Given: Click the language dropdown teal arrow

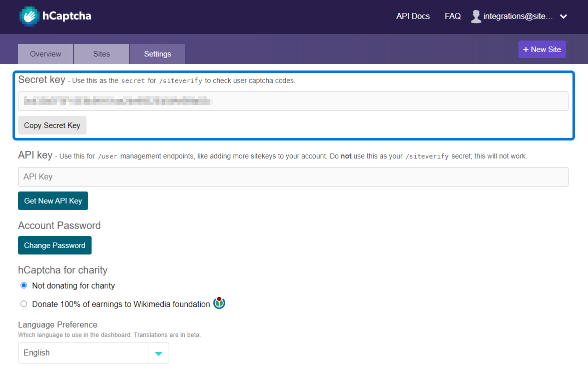Looking at the screenshot, I should tap(159, 353).
